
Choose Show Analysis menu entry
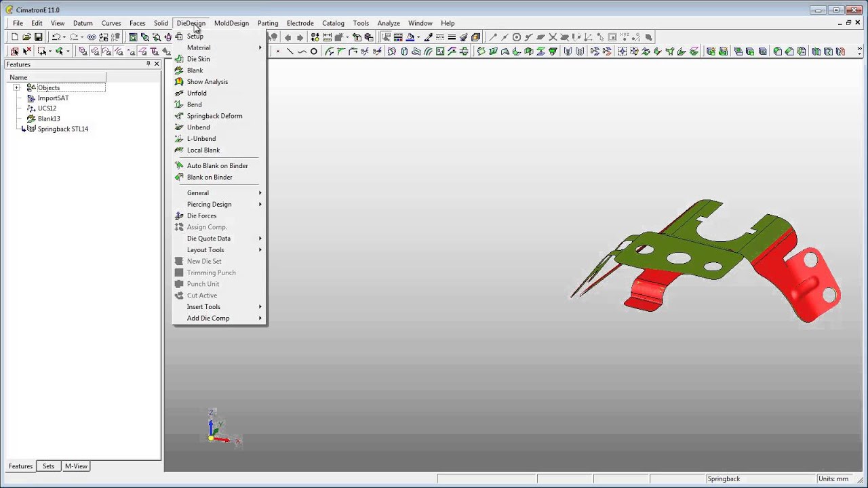click(219, 81)
